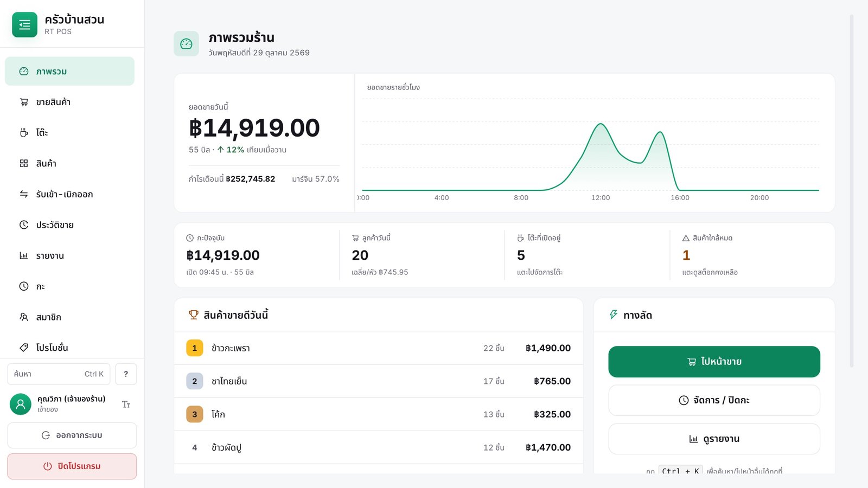Open the โต๊ะที่เปิดอยู่ open tables card
868x488 pixels.
click(588, 255)
